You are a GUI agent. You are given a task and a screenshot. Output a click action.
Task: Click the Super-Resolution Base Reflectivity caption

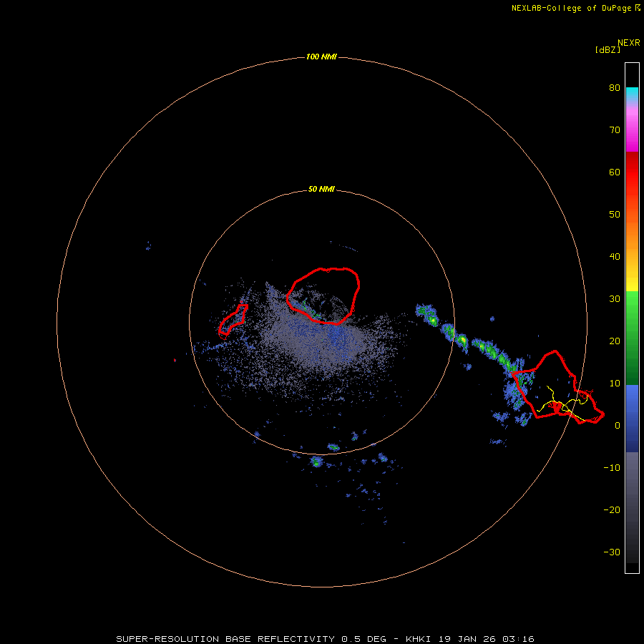[x=325, y=639]
